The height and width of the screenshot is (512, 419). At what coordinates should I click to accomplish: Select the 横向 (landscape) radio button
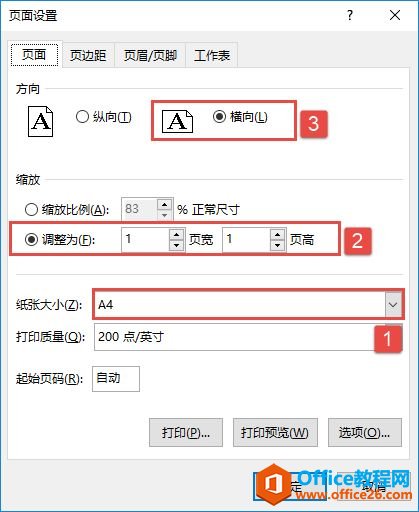(x=219, y=116)
